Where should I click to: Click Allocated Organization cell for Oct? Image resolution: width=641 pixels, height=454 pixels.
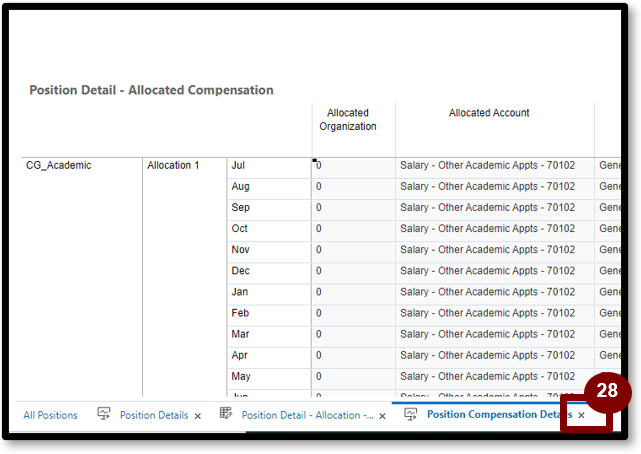[x=354, y=229]
